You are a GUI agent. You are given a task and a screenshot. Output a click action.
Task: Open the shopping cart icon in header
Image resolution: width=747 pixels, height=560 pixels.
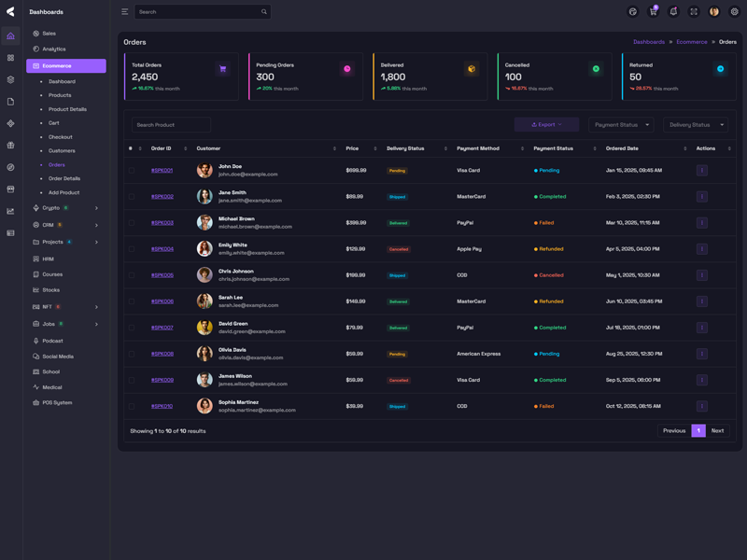coord(653,12)
